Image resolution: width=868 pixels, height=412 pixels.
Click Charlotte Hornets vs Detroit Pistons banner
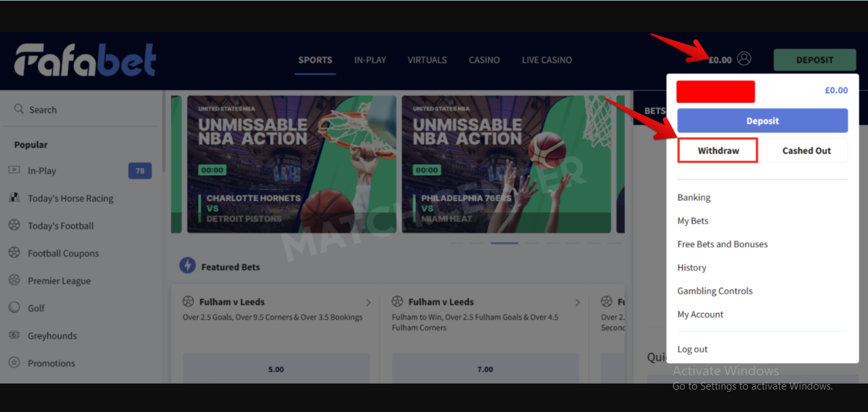pos(292,164)
